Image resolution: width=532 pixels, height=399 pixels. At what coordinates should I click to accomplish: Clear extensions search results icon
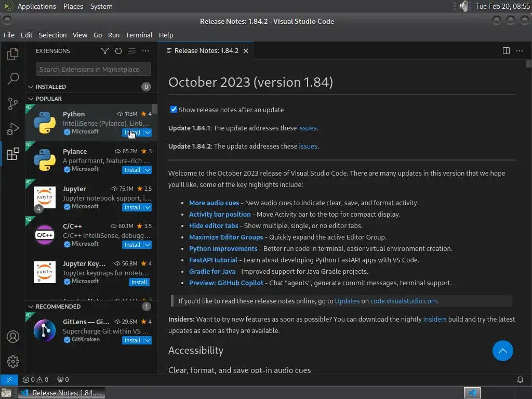(132, 51)
